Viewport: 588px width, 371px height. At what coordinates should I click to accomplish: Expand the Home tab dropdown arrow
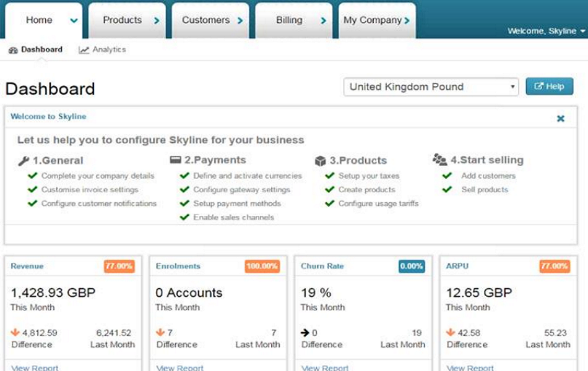pos(74,20)
